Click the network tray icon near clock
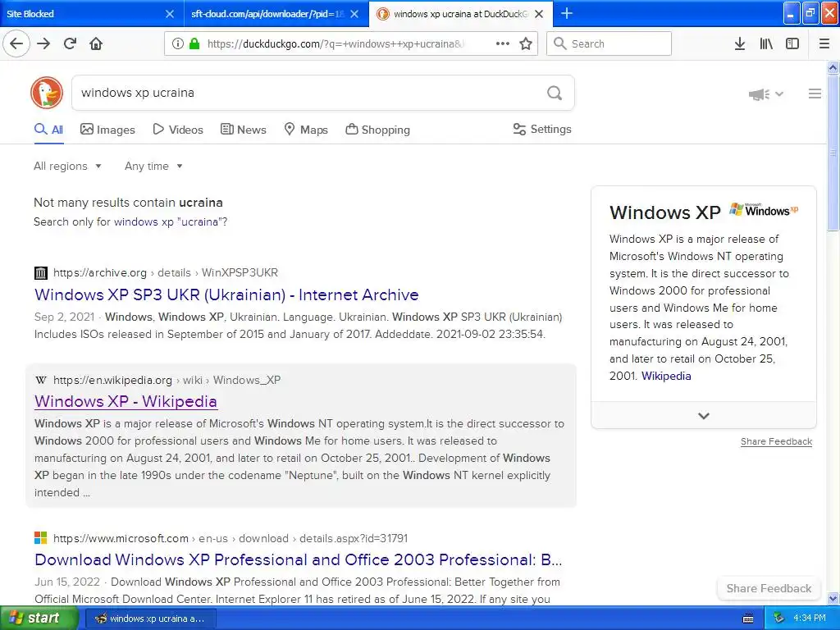Image resolution: width=840 pixels, height=630 pixels. click(x=779, y=619)
